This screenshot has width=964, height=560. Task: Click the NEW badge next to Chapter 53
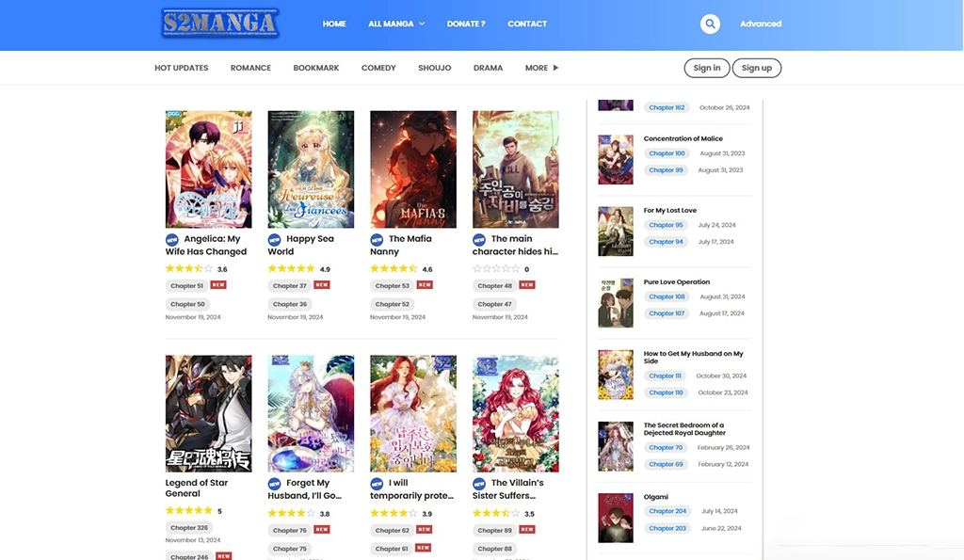pos(424,284)
